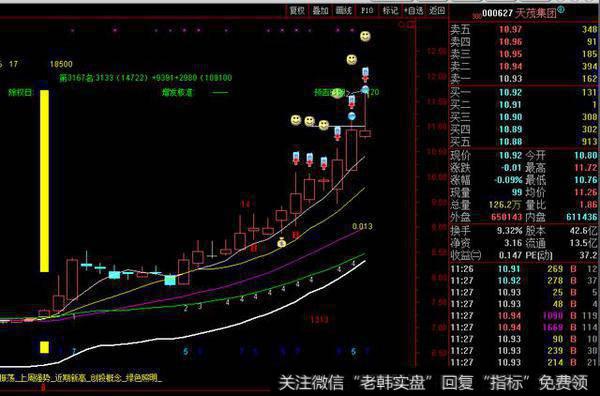
Task: Click the 返回 back button
Action: (x=437, y=11)
